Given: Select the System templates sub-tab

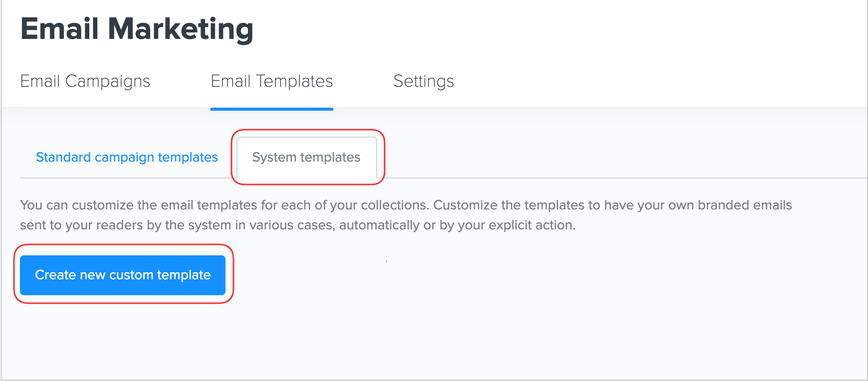Looking at the screenshot, I should point(306,158).
